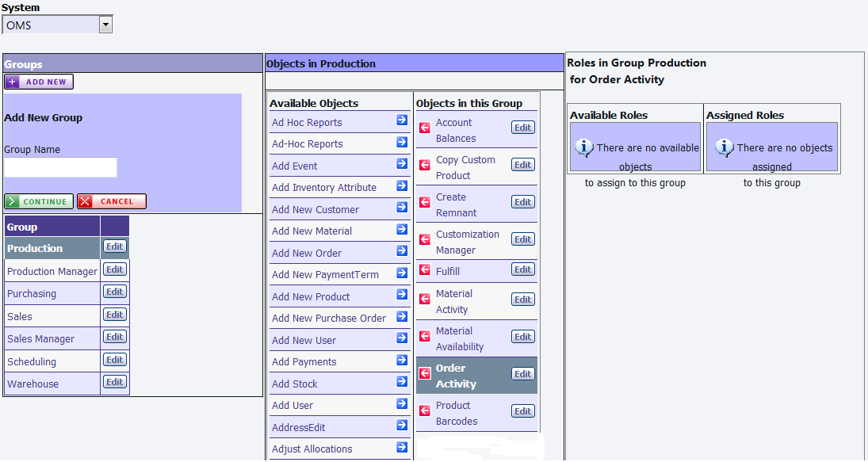Click blue arrow next to AddressEdit
The image size is (868, 462).
click(402, 426)
